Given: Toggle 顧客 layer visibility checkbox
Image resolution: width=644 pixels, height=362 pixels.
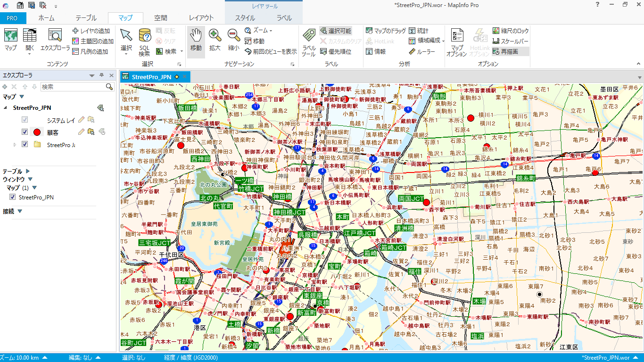Looking at the screenshot, I should coord(25,132).
